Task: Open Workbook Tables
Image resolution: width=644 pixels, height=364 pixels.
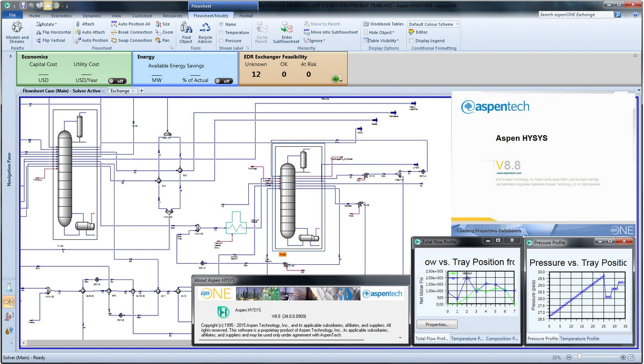Action: point(383,24)
